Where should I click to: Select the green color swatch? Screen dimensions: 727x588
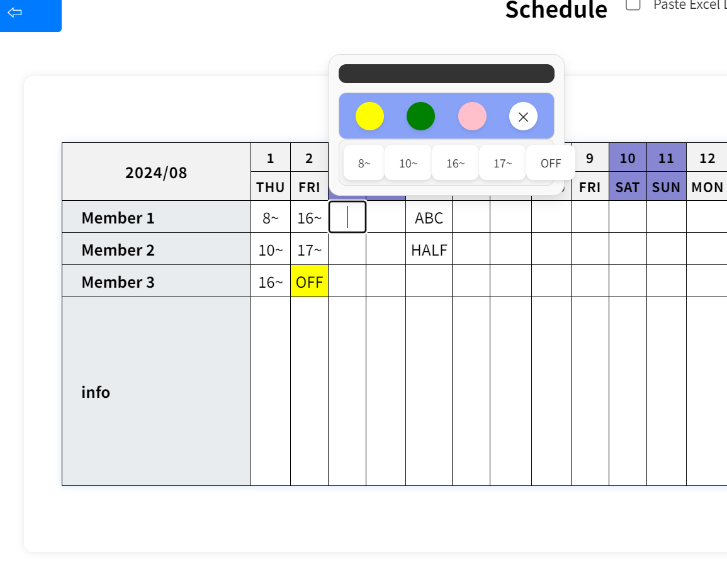click(x=420, y=116)
